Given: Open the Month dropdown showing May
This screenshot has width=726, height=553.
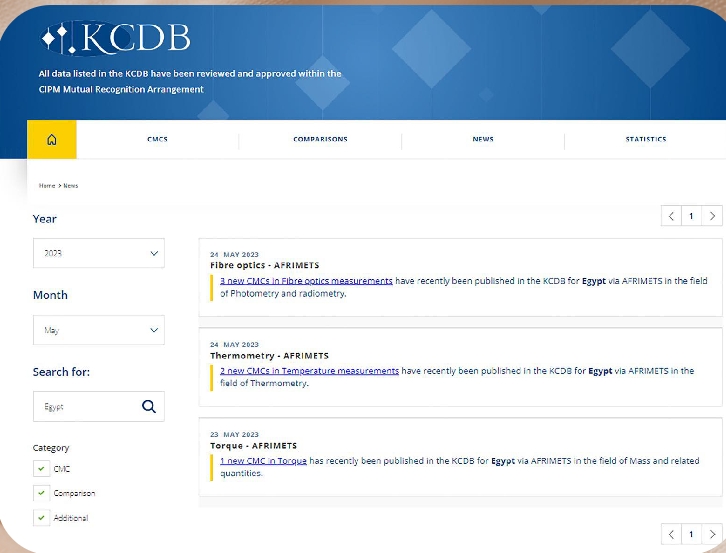Looking at the screenshot, I should click(99, 330).
